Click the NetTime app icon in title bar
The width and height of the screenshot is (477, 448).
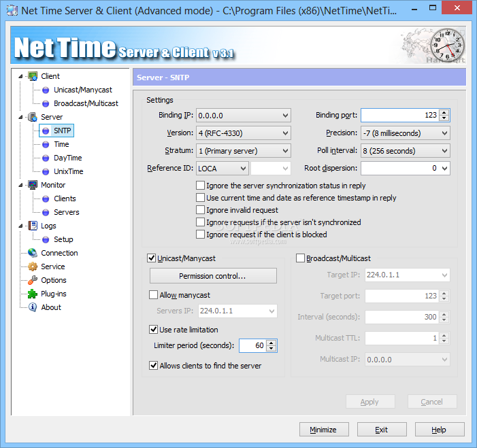tap(12, 11)
